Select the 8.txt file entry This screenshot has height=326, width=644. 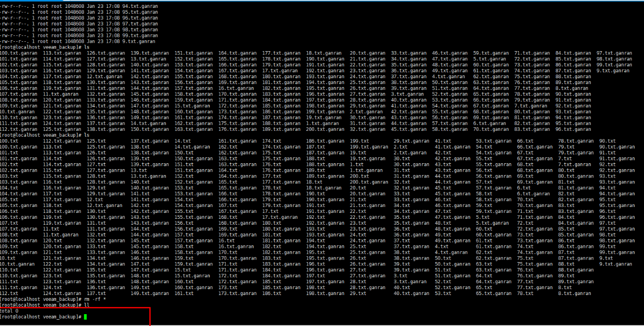(x=565, y=288)
